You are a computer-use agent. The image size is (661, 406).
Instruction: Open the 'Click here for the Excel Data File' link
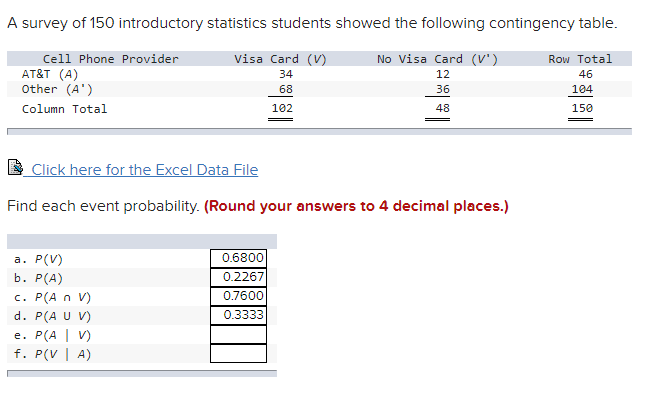click(x=144, y=170)
